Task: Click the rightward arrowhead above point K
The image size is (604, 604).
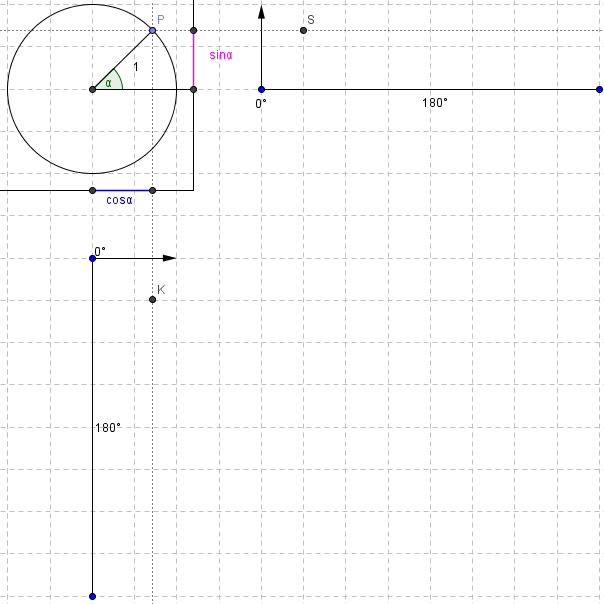Action: coord(169,258)
